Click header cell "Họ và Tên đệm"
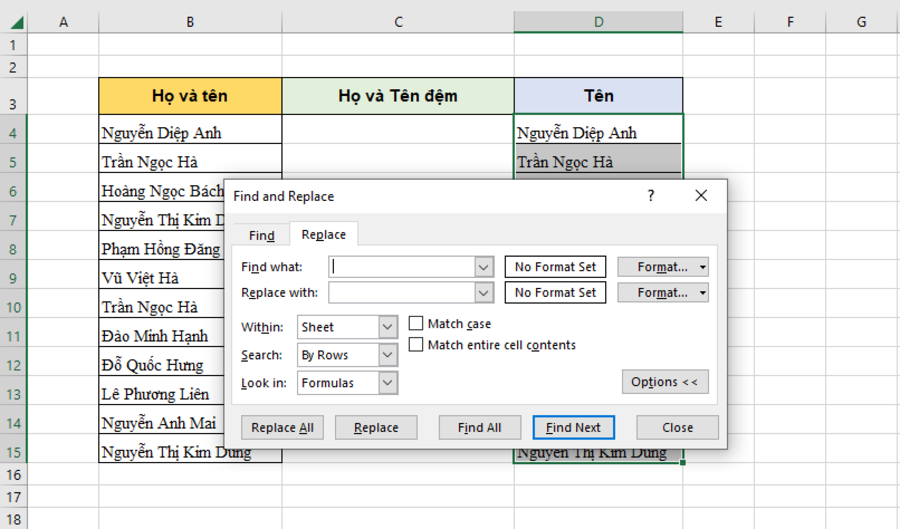This screenshot has height=529, width=900. 398,96
